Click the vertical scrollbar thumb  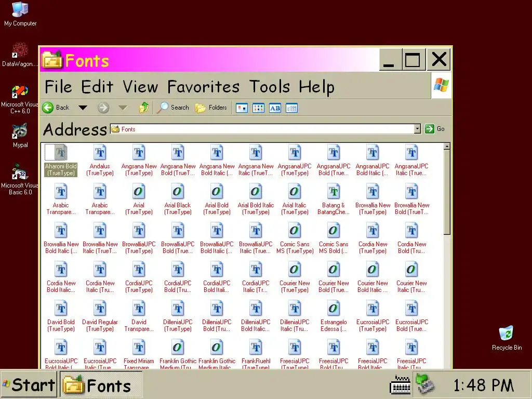click(447, 192)
